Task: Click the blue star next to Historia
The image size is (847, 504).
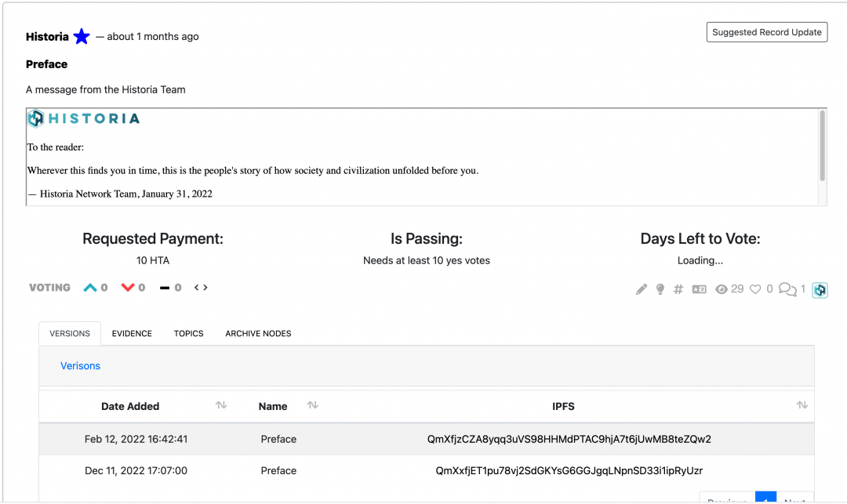Action: (x=81, y=36)
